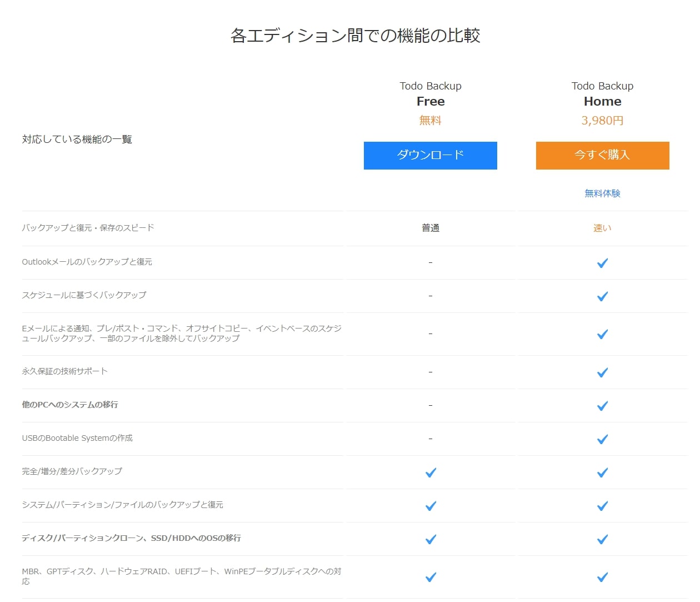This screenshot has width=700, height=602.
Task: Click the 各エディション間での機能の比較 heading
Action: [x=355, y=36]
